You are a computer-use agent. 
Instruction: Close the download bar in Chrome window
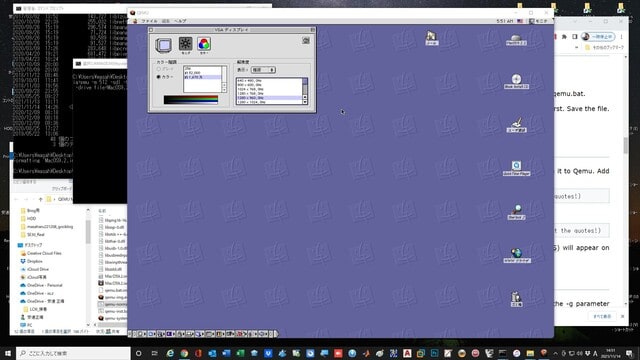[622, 316]
